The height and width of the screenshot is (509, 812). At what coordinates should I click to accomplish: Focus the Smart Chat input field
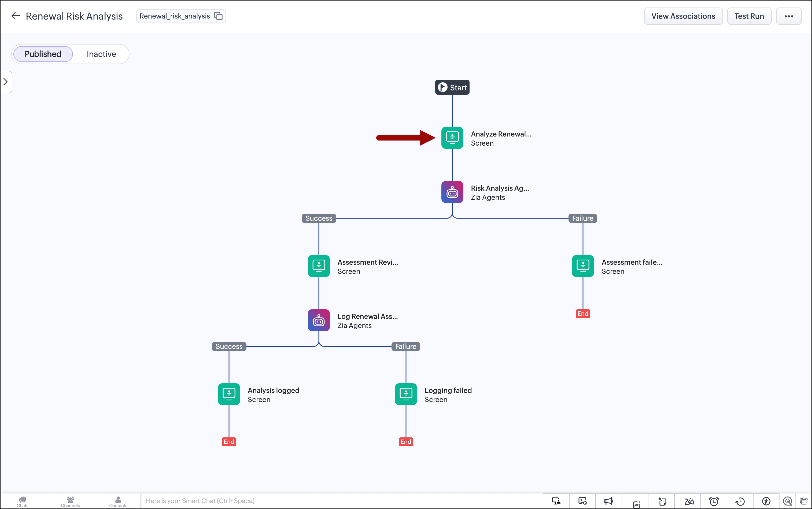(x=341, y=501)
